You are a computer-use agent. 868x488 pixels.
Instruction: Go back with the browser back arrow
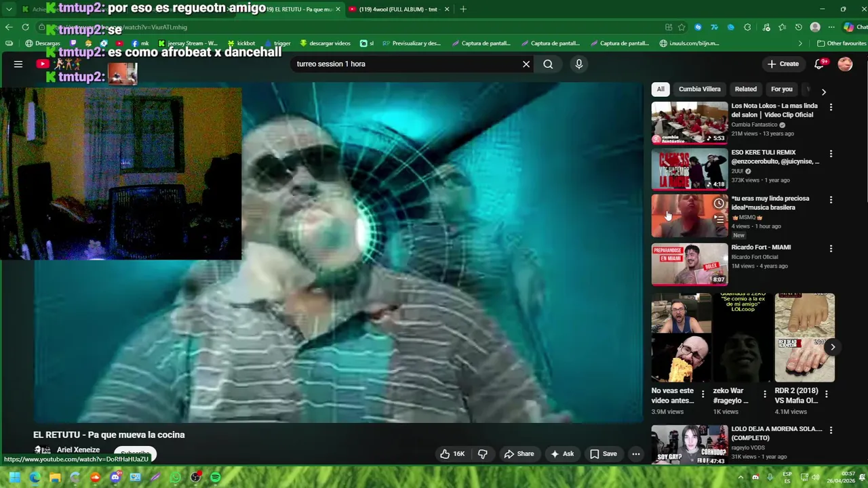tap(9, 27)
